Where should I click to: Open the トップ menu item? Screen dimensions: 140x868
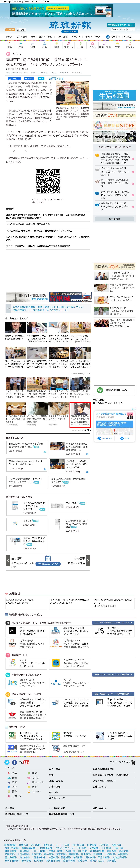[x=9, y=37]
